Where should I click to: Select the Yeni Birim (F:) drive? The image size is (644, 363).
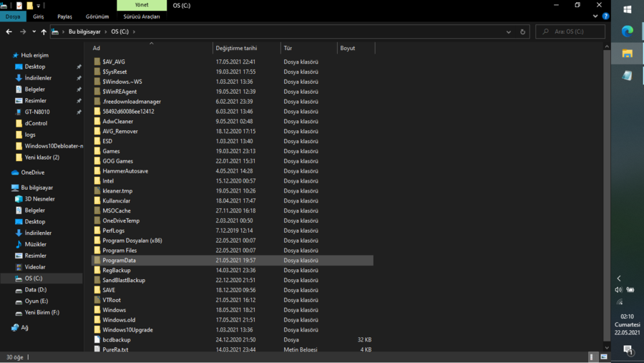point(42,312)
